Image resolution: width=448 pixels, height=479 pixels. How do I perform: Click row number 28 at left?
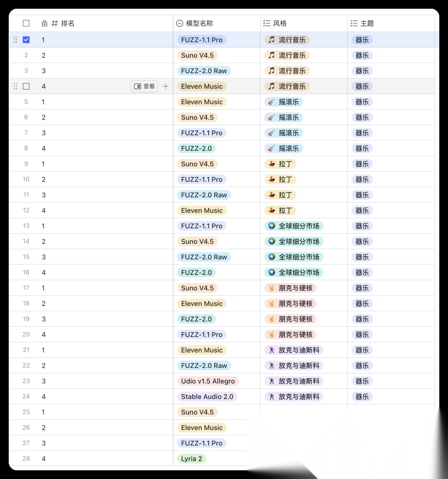coord(26,459)
